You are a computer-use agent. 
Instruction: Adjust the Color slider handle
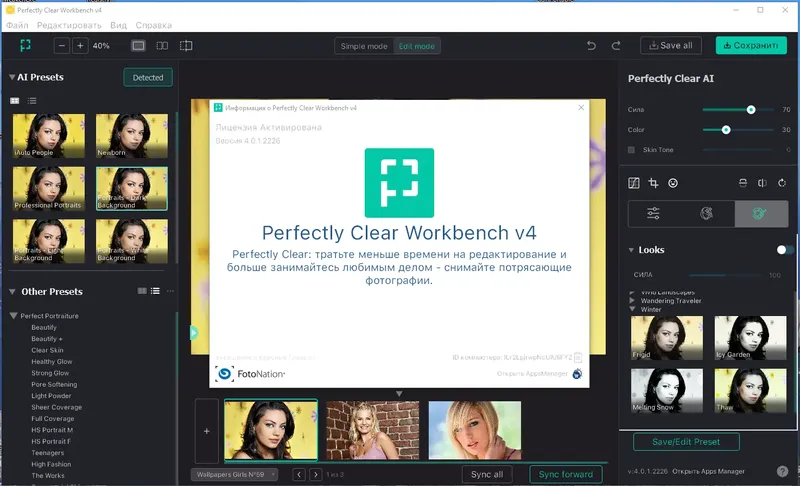pyautogui.click(x=726, y=130)
